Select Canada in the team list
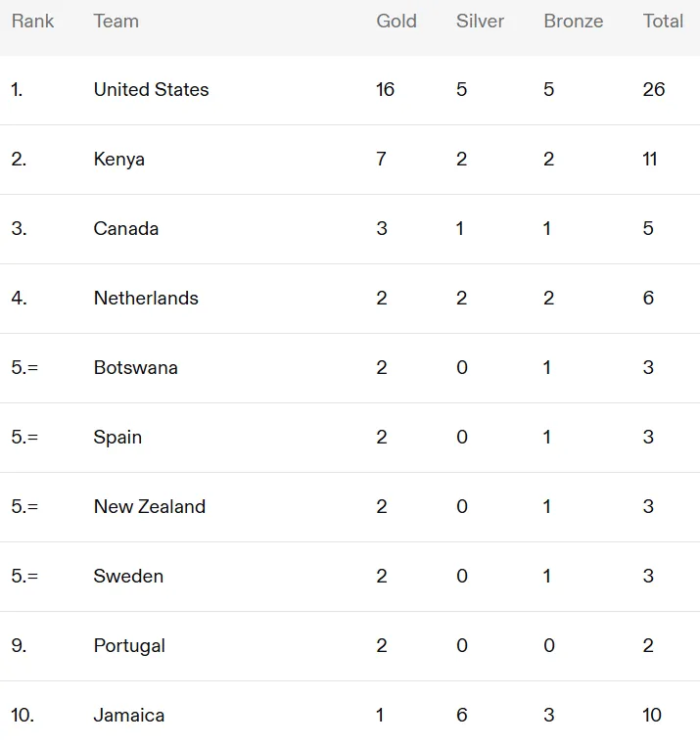The width and height of the screenshot is (700, 746). [126, 228]
